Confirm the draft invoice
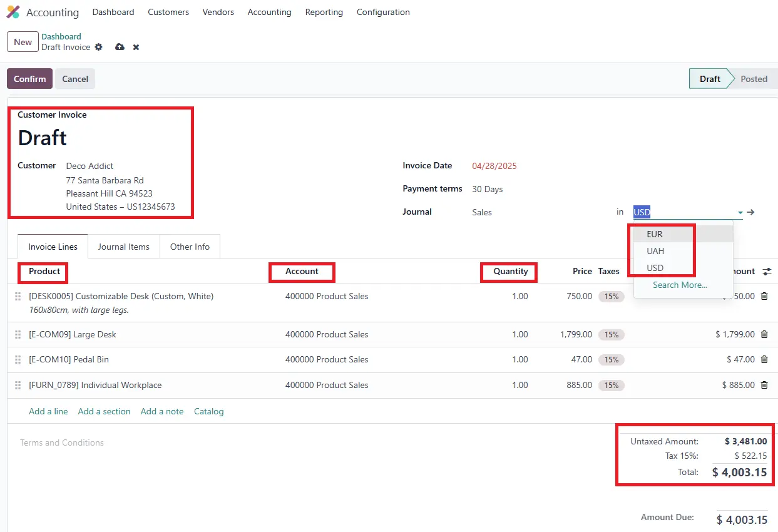This screenshot has width=778, height=532. [x=29, y=79]
